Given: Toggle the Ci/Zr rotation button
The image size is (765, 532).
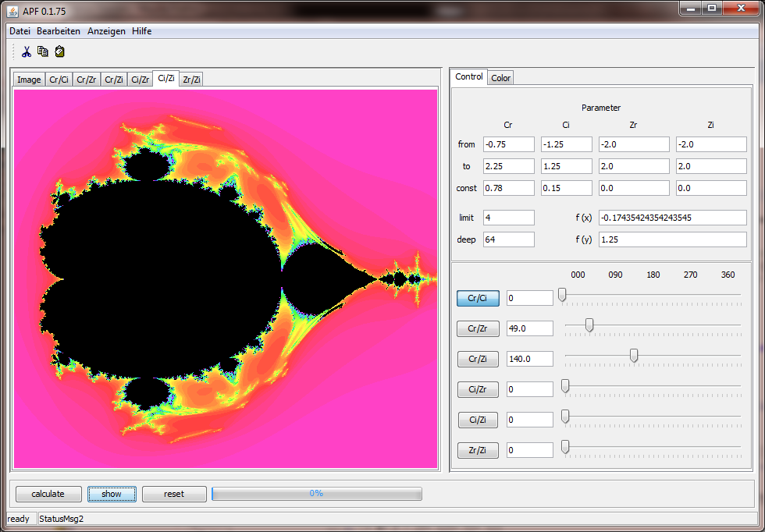Looking at the screenshot, I should coord(478,389).
